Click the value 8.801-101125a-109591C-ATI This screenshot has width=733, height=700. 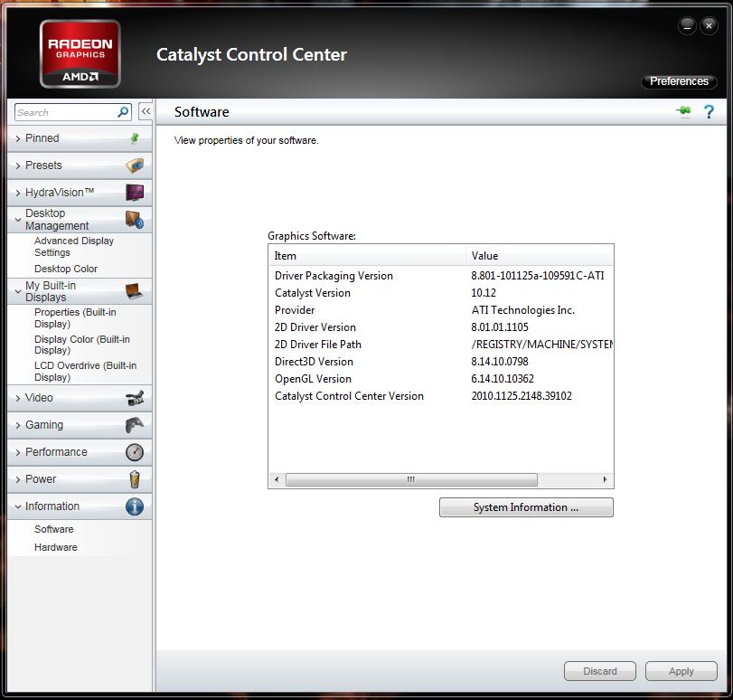point(538,276)
